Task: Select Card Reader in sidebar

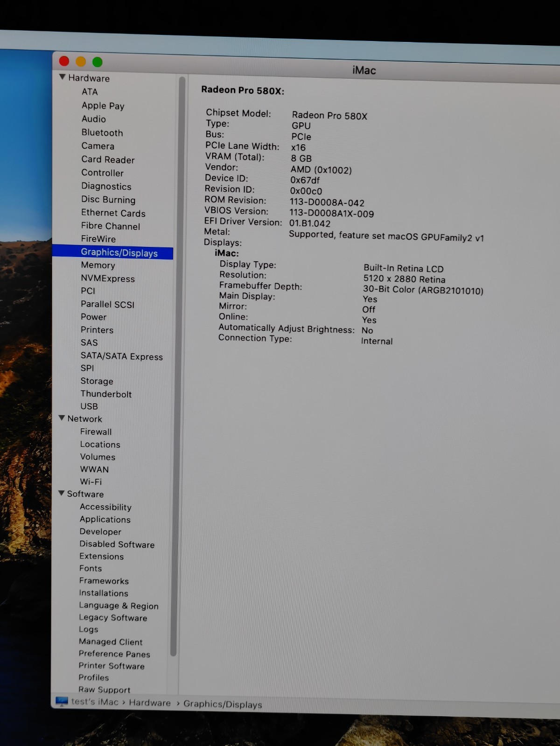Action: coord(108,160)
